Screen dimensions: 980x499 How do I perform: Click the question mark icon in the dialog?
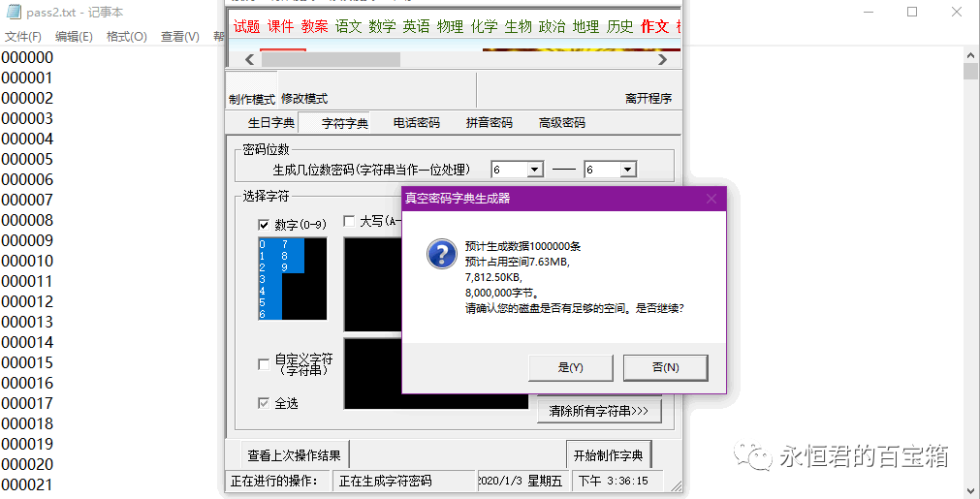coord(441,255)
